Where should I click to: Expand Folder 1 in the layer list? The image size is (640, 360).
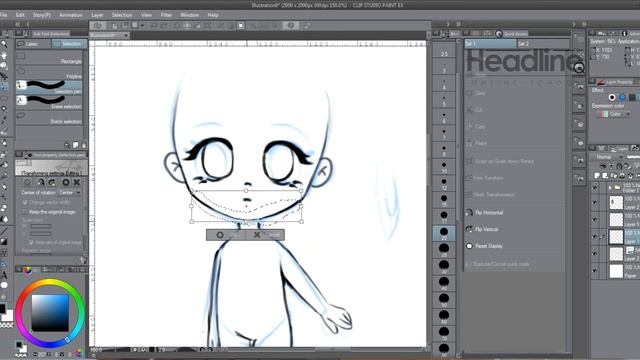[x=611, y=188]
